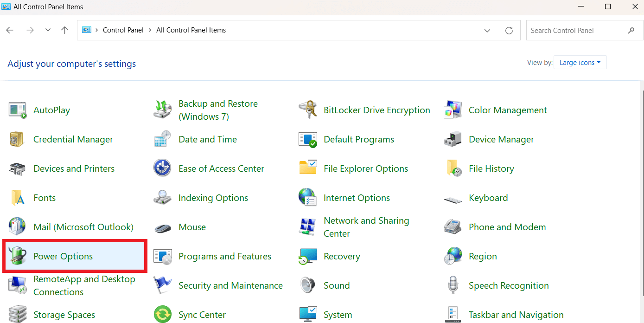The image size is (644, 323).
Task: Expand chevron after Control Panel breadcrumb
Action: [x=150, y=30]
